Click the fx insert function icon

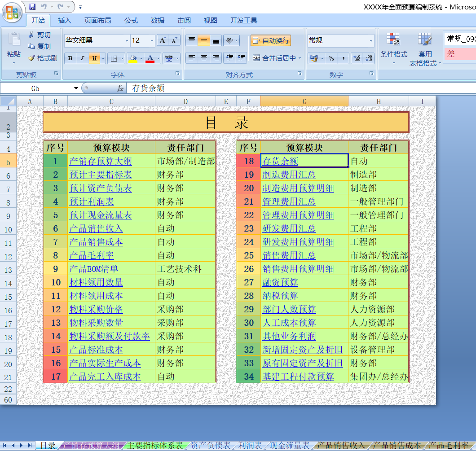pyautogui.click(x=120, y=88)
